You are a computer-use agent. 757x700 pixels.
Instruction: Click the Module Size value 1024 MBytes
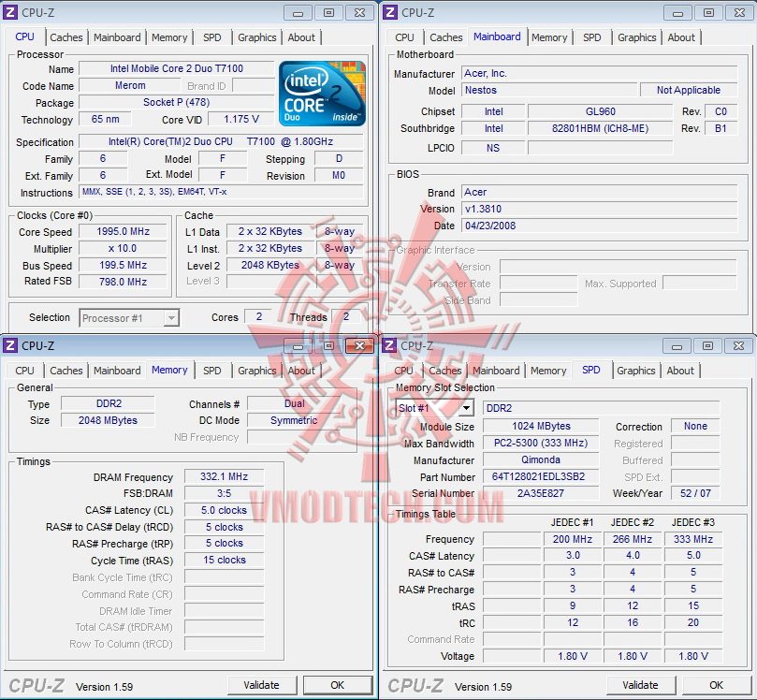[x=541, y=426]
